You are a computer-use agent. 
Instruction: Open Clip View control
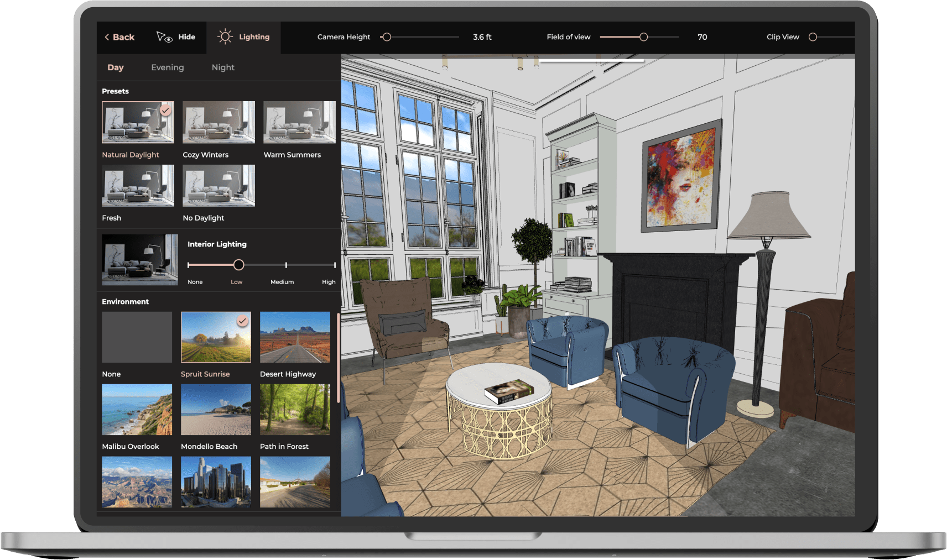812,36
